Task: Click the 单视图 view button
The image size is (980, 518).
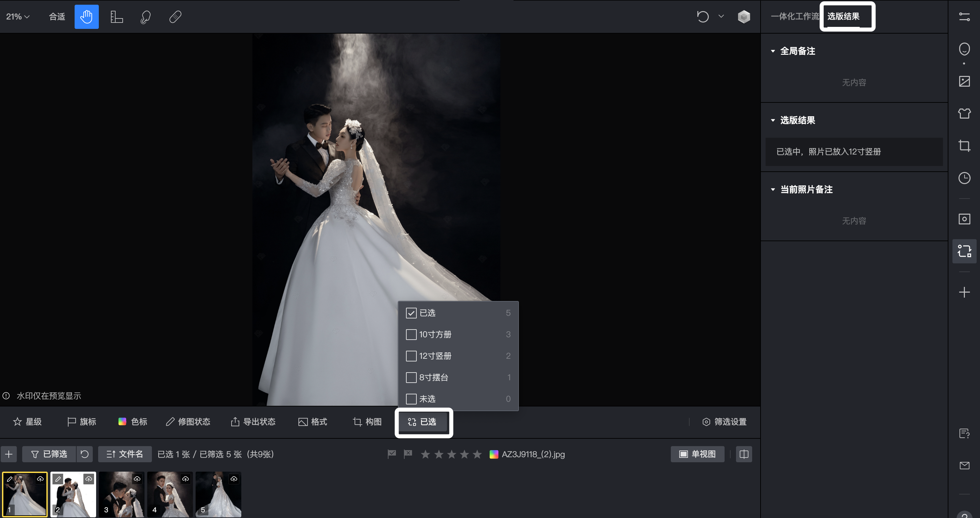Action: pyautogui.click(x=697, y=454)
